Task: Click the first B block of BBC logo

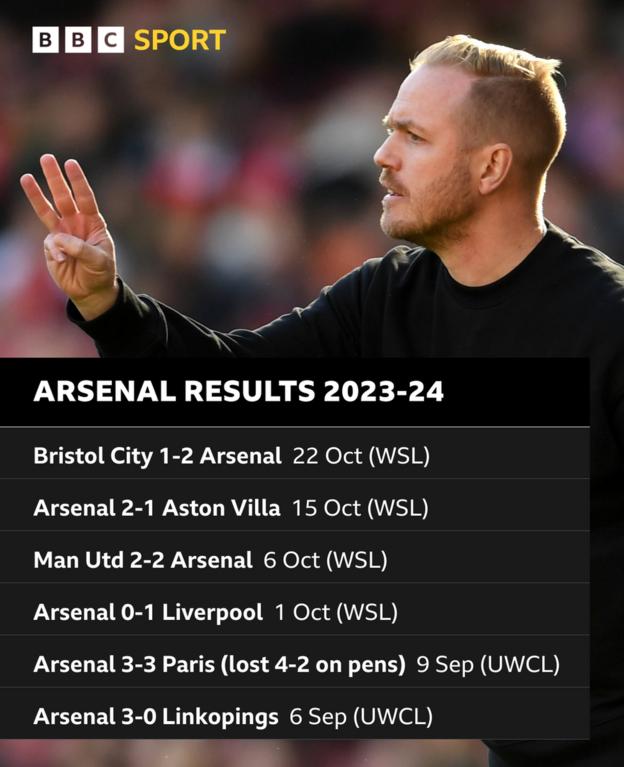Action: tap(45, 40)
